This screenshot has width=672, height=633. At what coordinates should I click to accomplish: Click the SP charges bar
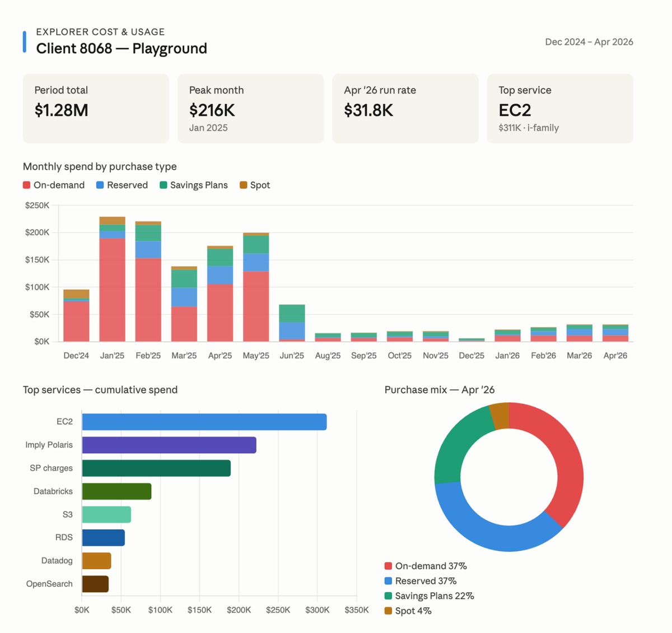pos(156,468)
